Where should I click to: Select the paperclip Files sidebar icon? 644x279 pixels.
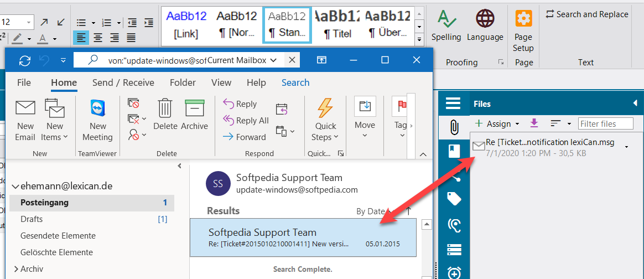click(454, 127)
